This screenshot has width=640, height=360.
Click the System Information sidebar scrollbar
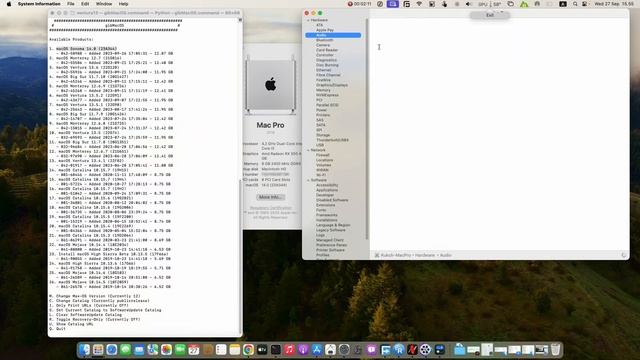(x=367, y=129)
